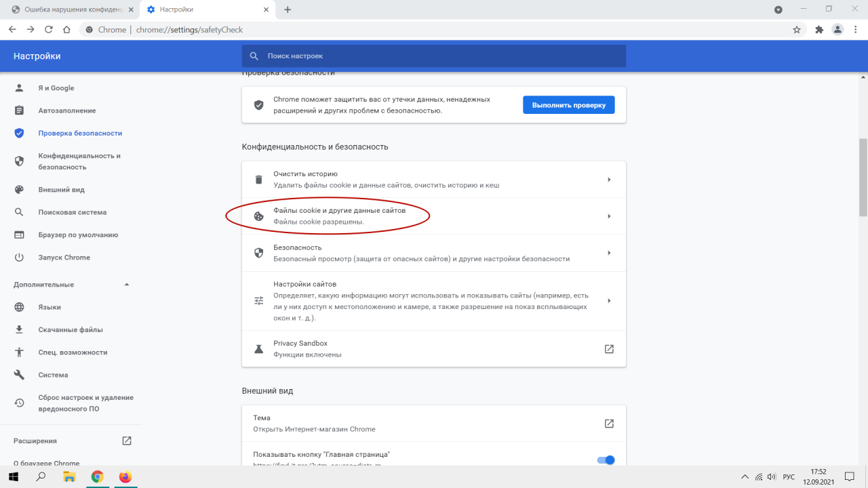The image size is (868, 488).
Task: Open the profile avatar icon
Action: (x=838, y=30)
